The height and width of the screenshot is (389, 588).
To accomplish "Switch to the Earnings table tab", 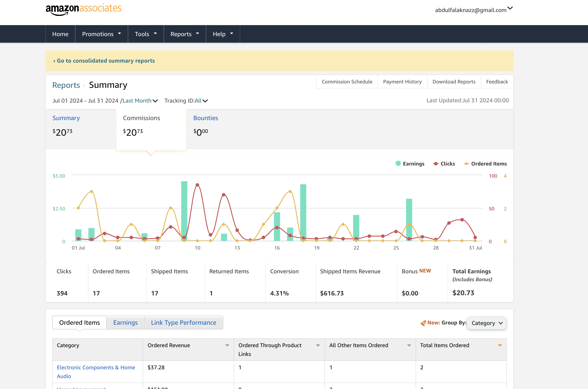I will click(125, 323).
